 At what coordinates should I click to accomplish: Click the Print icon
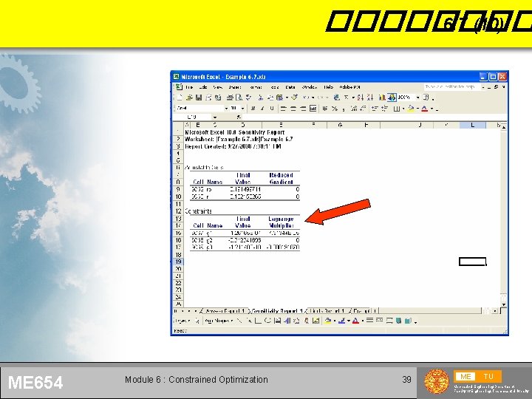[230, 98]
